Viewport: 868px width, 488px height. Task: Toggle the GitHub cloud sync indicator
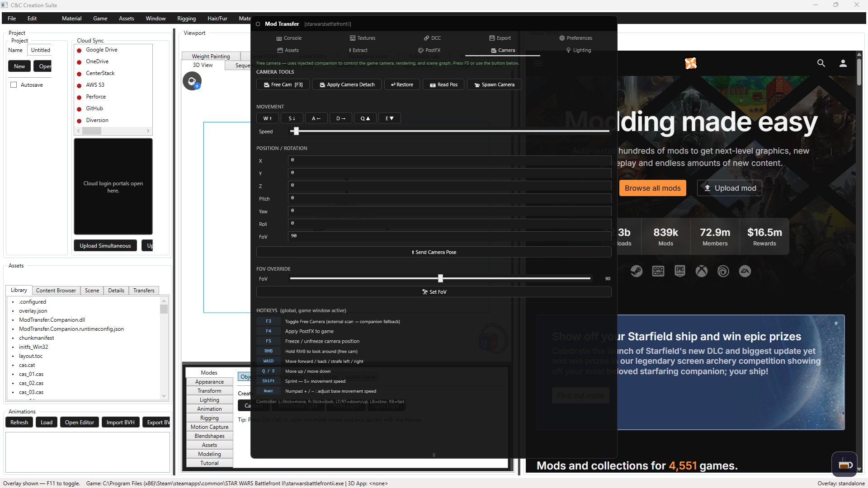point(79,109)
